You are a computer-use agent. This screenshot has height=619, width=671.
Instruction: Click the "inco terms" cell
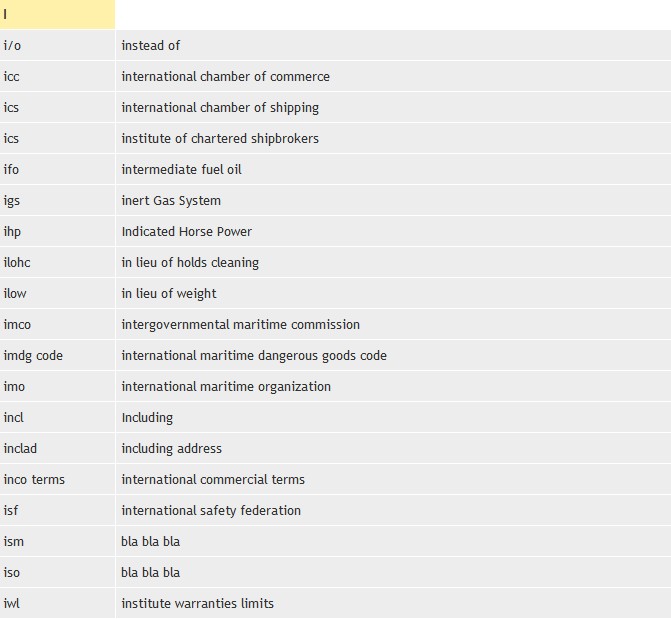click(34, 479)
